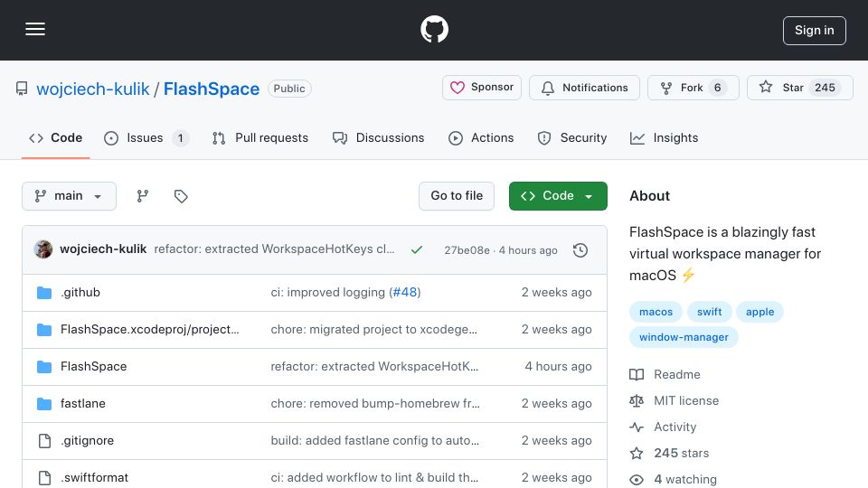The image size is (868, 488).
Task: Go to the Discussions tab
Action: (x=379, y=137)
